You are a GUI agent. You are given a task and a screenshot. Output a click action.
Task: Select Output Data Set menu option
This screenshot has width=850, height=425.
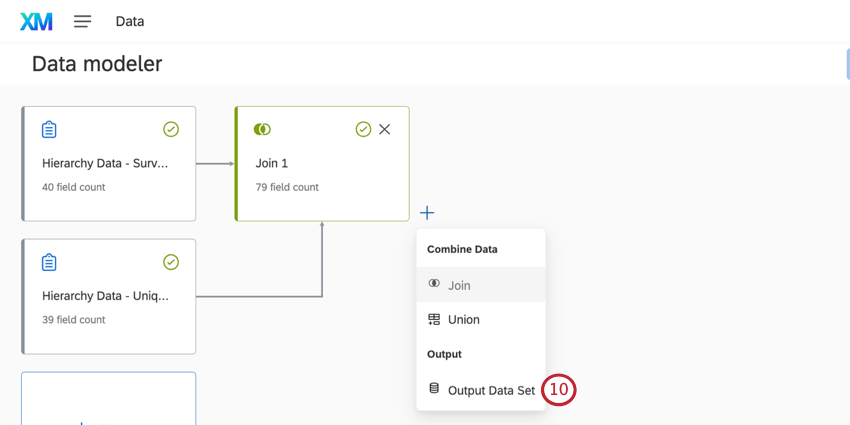(491, 390)
